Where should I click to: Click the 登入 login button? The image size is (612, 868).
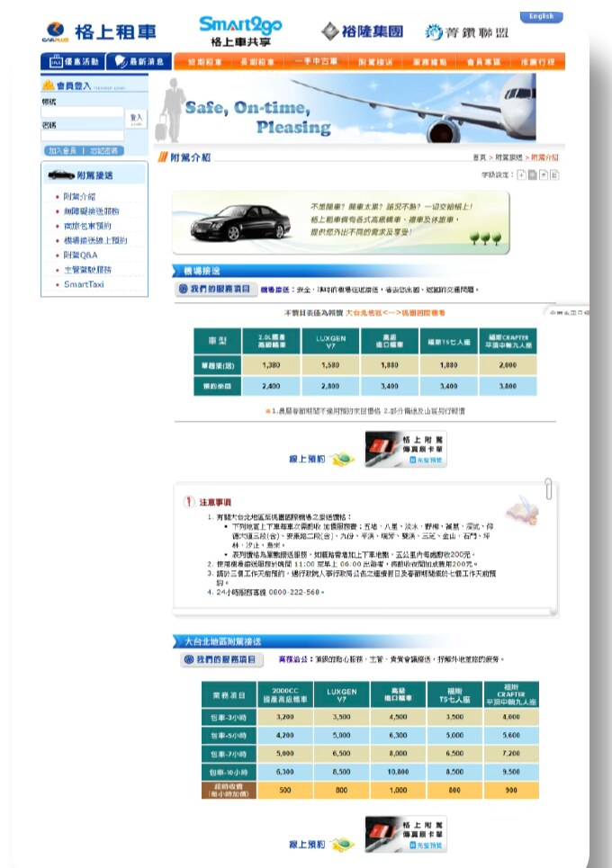coord(136,119)
